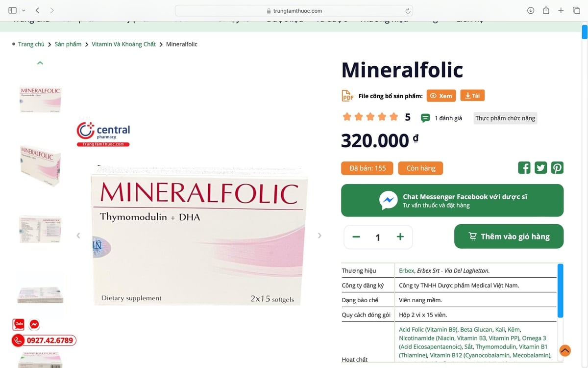Open floating Messenger chat icon

point(34,324)
